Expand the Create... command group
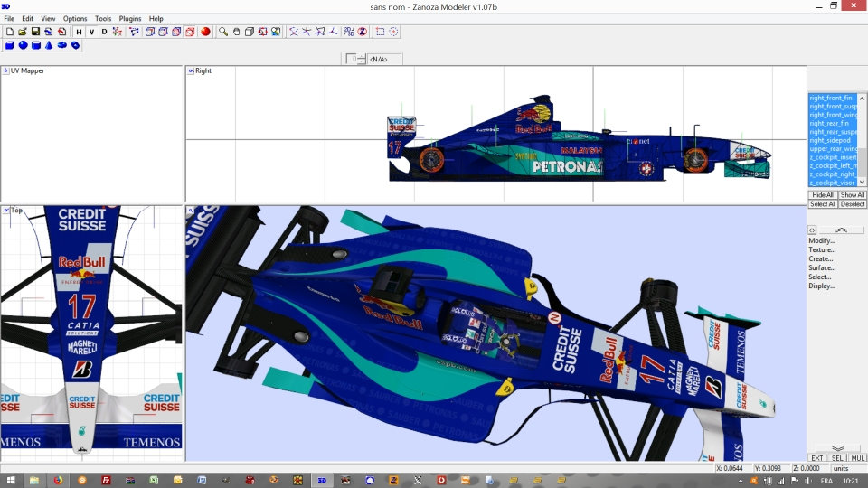 (x=821, y=258)
